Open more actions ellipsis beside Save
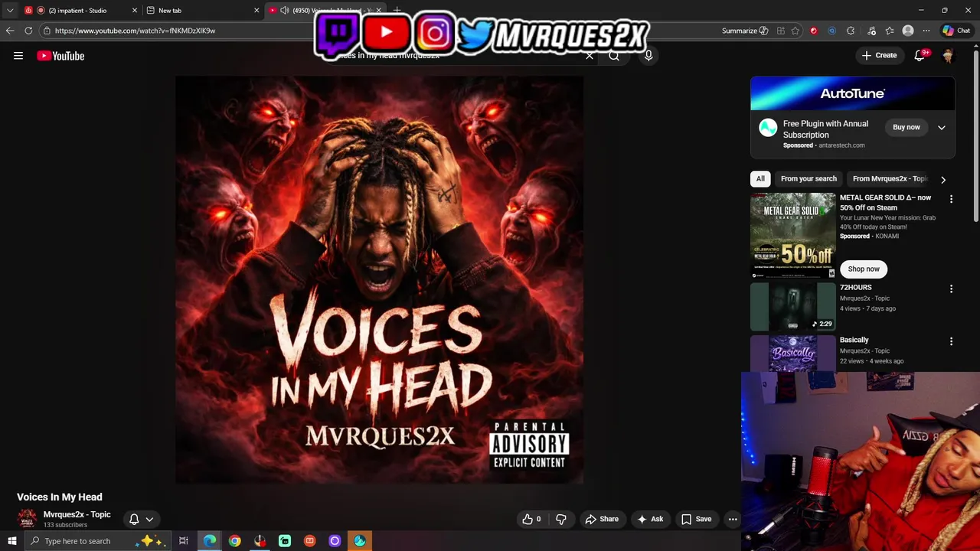Viewport: 980px width, 551px height. point(733,519)
